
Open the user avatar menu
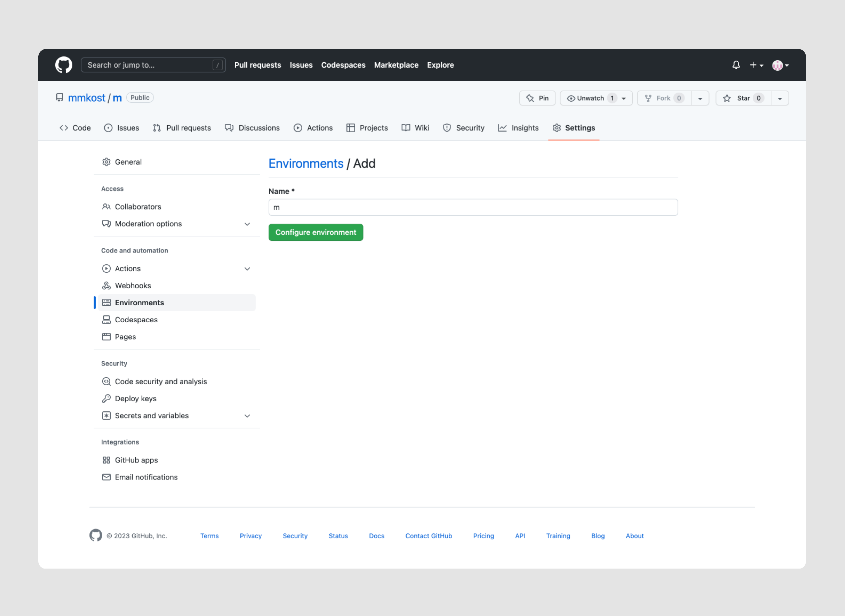[x=780, y=65]
